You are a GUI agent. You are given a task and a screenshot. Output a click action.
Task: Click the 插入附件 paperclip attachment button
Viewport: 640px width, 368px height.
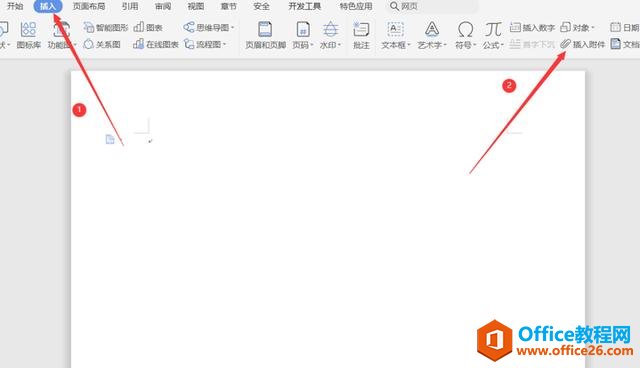[583, 44]
